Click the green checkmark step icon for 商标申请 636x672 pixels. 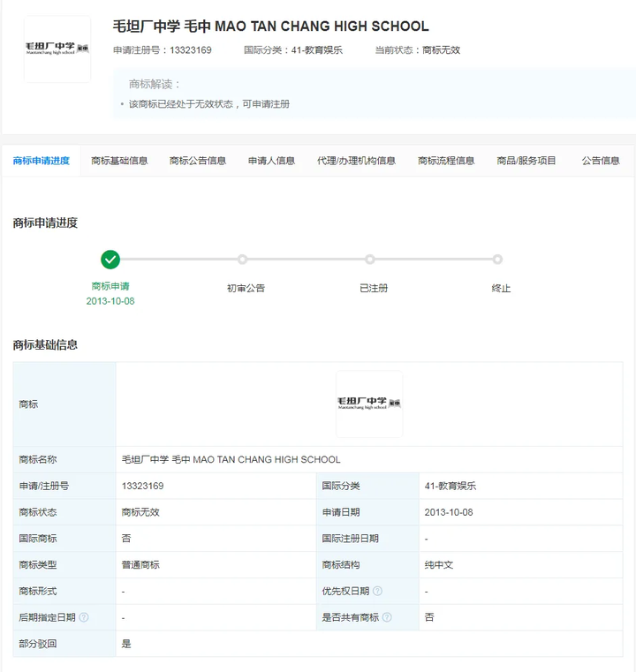110,260
